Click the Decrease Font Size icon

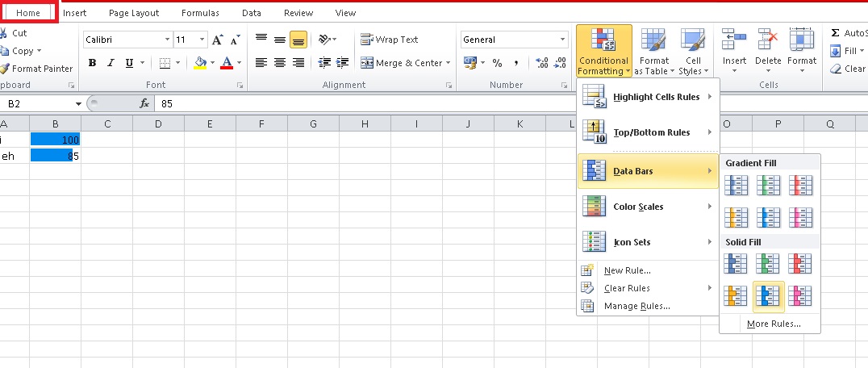236,40
